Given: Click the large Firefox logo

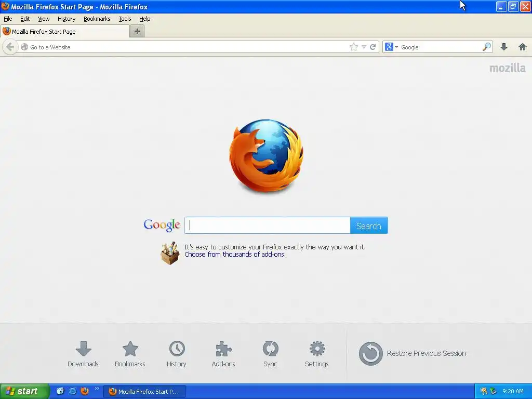Looking at the screenshot, I should point(267,156).
